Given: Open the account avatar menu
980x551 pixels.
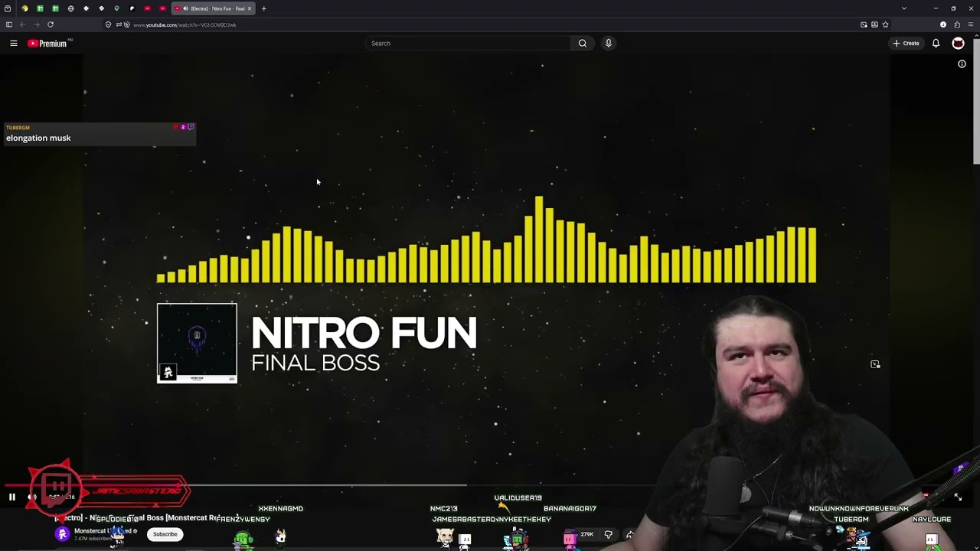Looking at the screenshot, I should click(958, 44).
